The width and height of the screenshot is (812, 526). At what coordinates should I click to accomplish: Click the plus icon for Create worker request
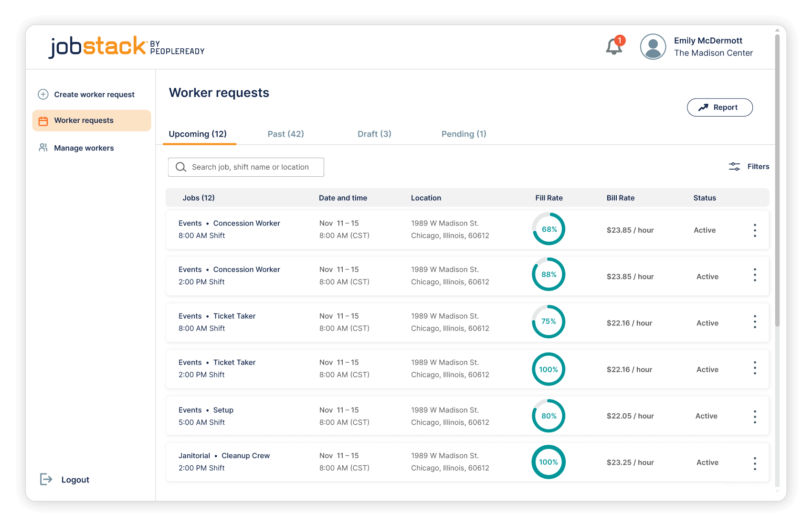click(x=43, y=94)
